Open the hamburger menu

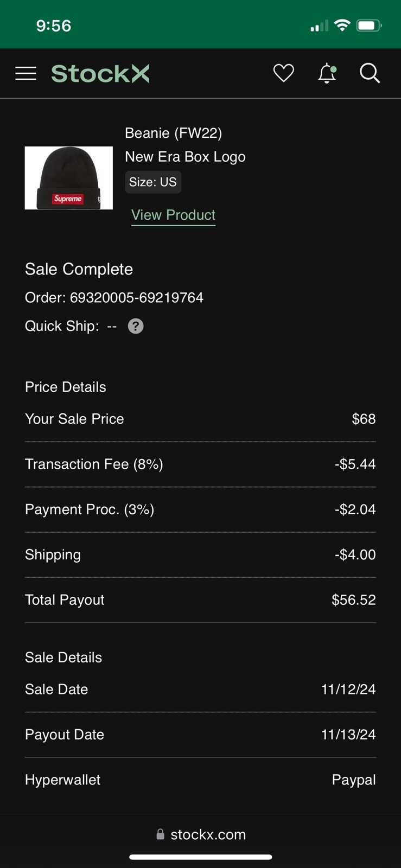pyautogui.click(x=26, y=73)
